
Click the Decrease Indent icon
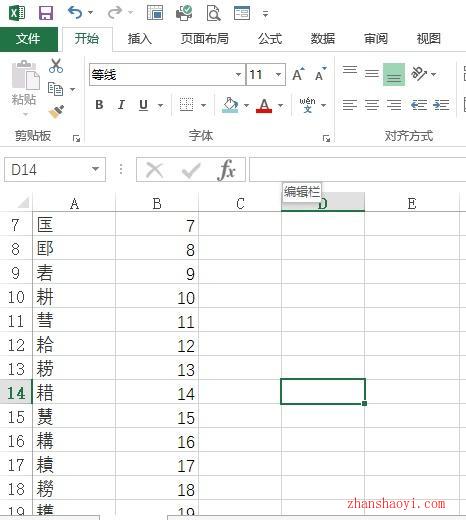[419, 105]
